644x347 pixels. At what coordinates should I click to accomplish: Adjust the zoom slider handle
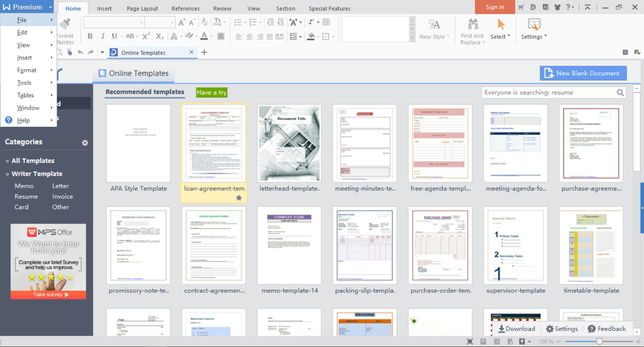[x=599, y=341]
